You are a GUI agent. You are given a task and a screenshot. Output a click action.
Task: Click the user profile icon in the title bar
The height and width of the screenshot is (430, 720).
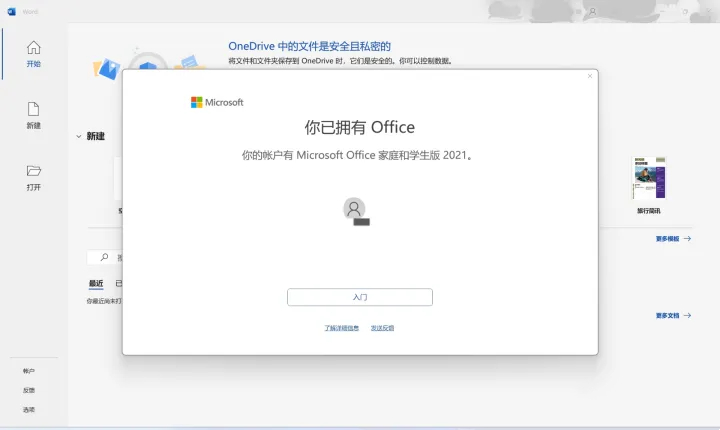[593, 11]
